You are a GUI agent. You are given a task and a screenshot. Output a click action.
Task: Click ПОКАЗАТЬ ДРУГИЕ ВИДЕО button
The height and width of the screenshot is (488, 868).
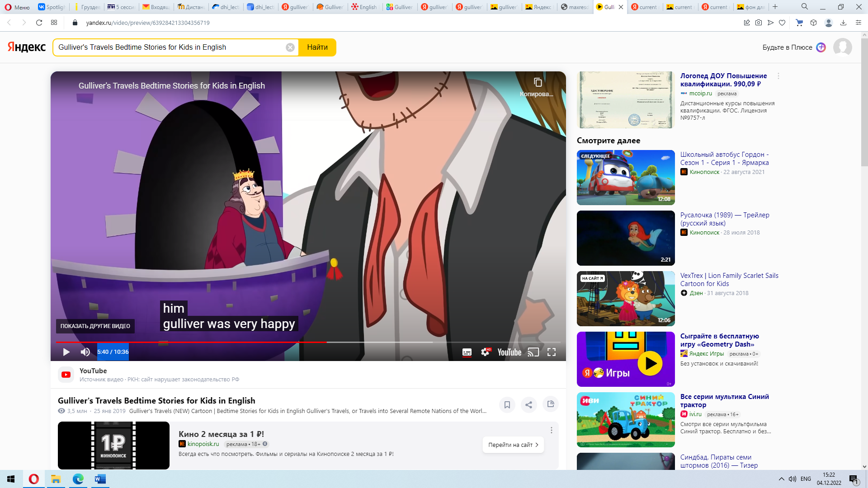(95, 326)
